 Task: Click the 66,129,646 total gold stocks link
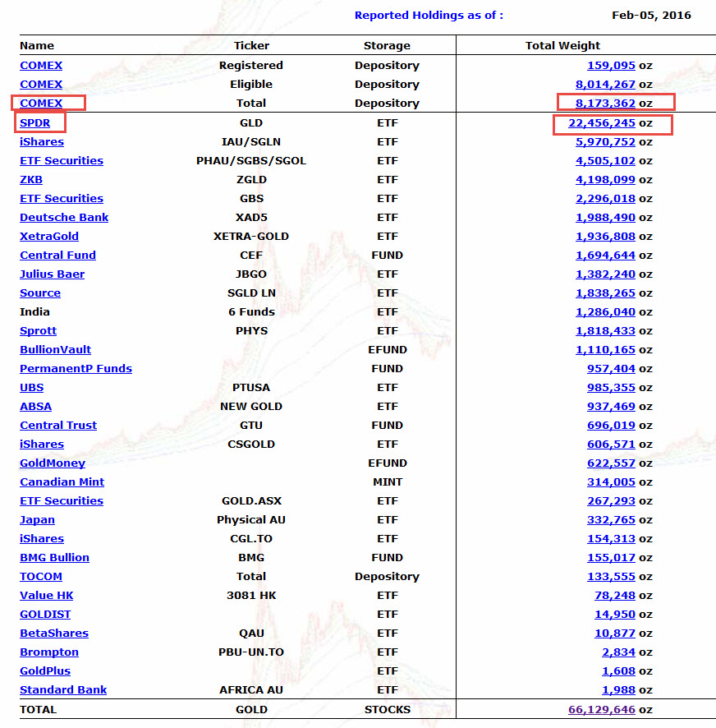coord(602,710)
